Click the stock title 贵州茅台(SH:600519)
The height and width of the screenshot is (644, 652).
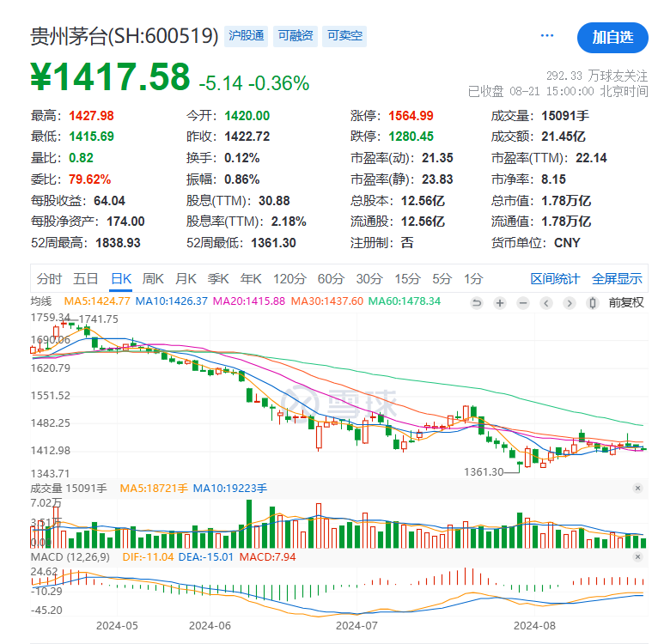click(x=125, y=36)
